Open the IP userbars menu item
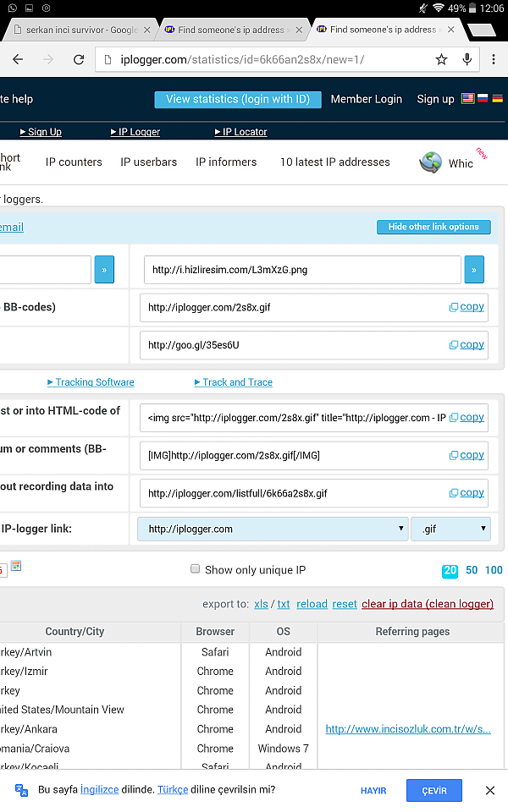Image resolution: width=508 pixels, height=812 pixels. tap(149, 162)
